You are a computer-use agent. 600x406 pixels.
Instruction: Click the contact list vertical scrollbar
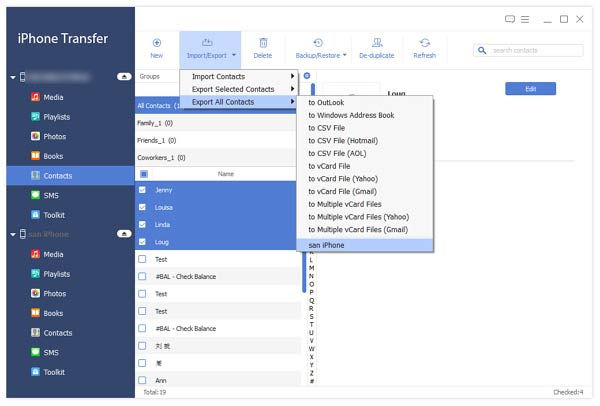tap(304, 274)
